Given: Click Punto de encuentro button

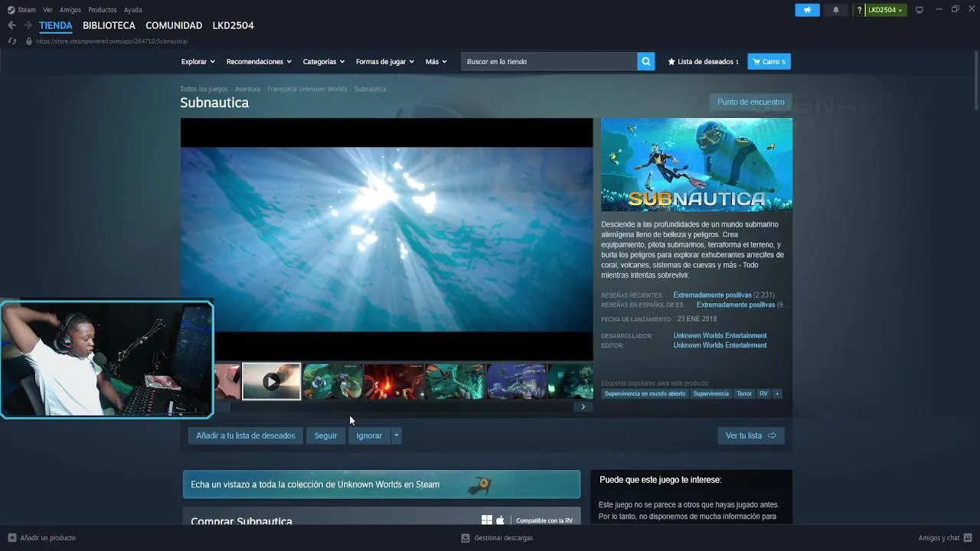Looking at the screenshot, I should [x=750, y=102].
